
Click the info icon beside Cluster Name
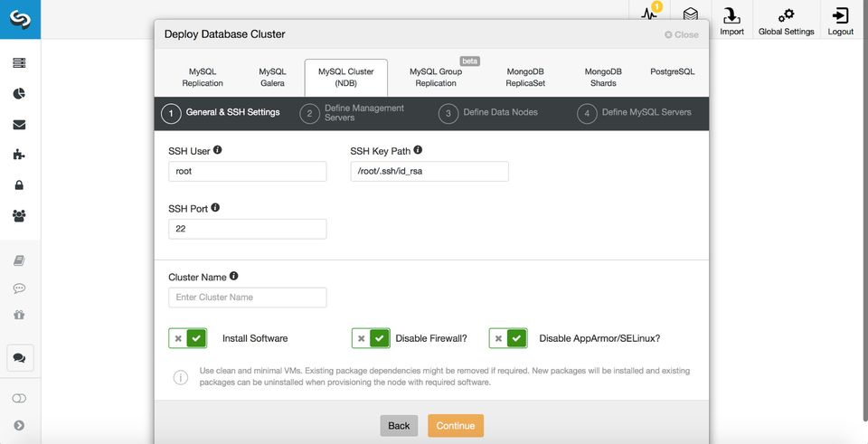point(233,276)
